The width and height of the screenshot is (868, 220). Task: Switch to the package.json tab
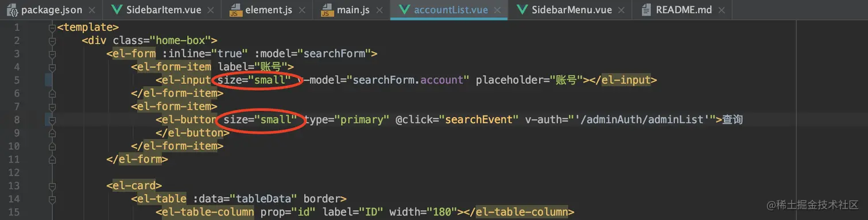tap(52, 10)
